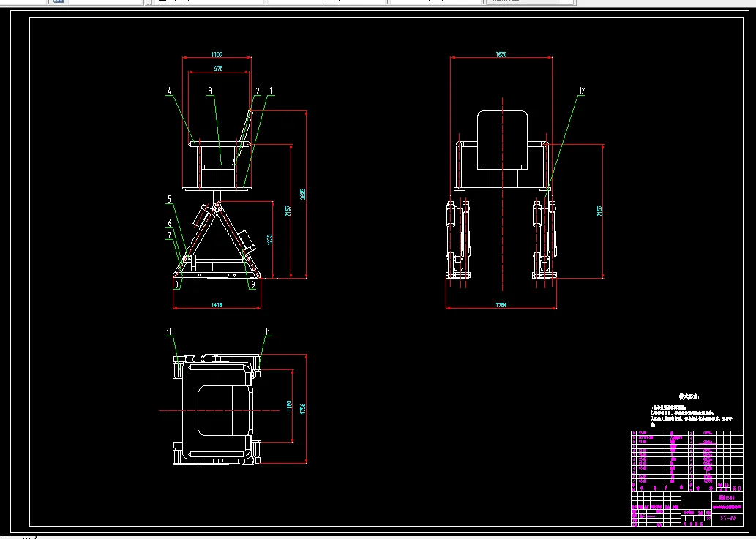
Task: Select the 1650 dimension text
Action: tap(501, 54)
